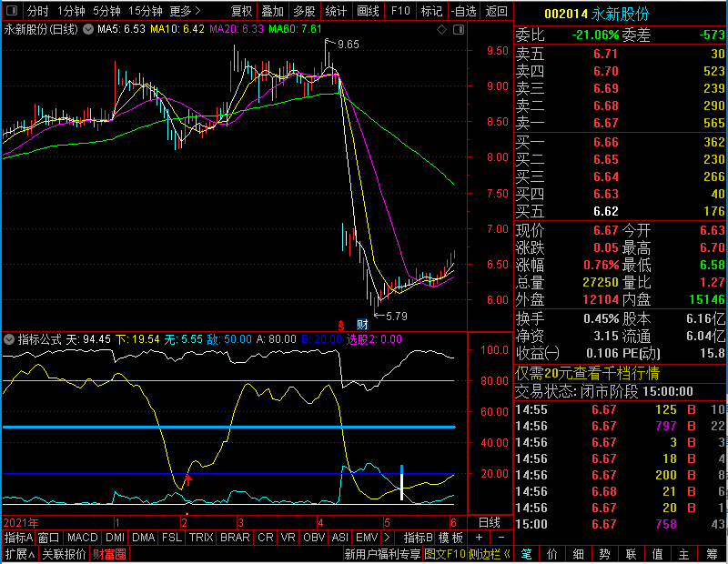Toggle the side panel icon beside diamond

459,30
